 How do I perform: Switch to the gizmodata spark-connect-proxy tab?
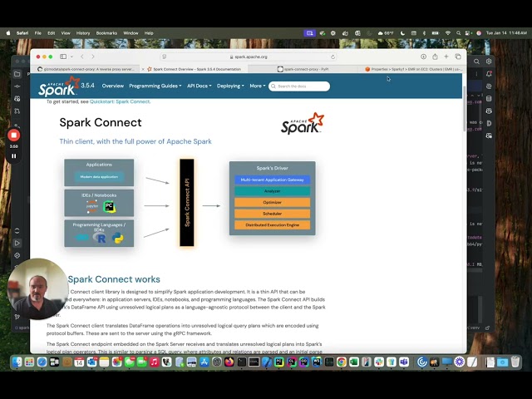coord(86,69)
